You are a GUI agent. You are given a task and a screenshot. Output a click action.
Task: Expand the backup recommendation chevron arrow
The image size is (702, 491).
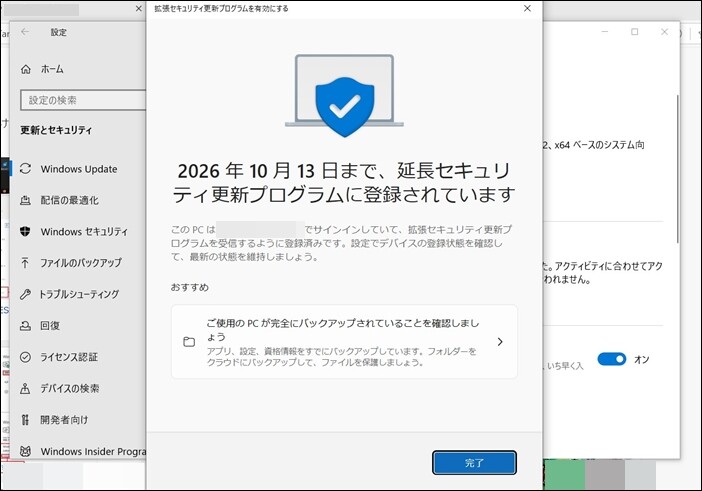(x=500, y=342)
